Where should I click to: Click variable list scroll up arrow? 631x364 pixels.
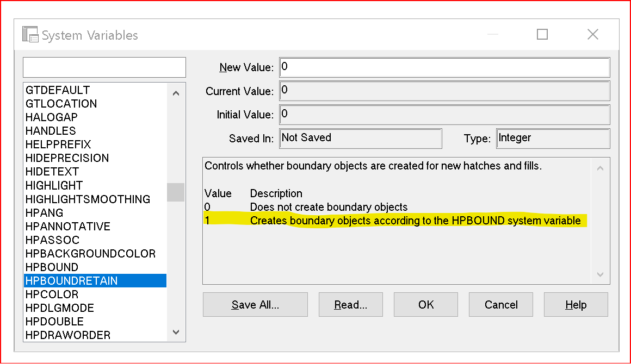click(x=176, y=93)
